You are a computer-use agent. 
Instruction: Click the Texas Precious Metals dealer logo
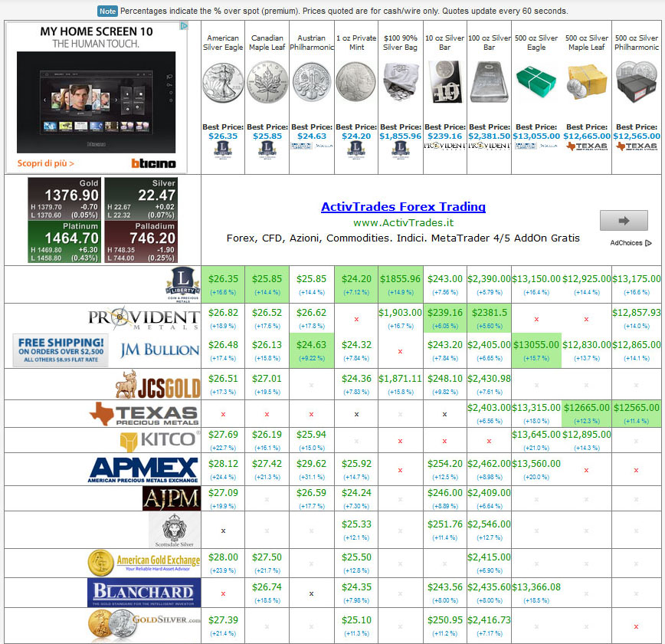(144, 413)
